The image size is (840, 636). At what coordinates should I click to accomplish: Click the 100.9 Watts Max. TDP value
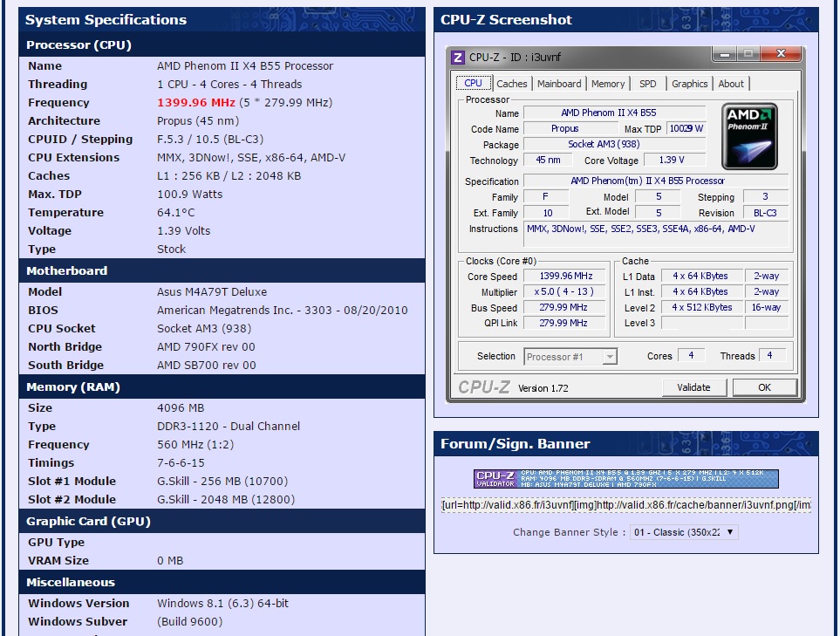click(x=189, y=194)
